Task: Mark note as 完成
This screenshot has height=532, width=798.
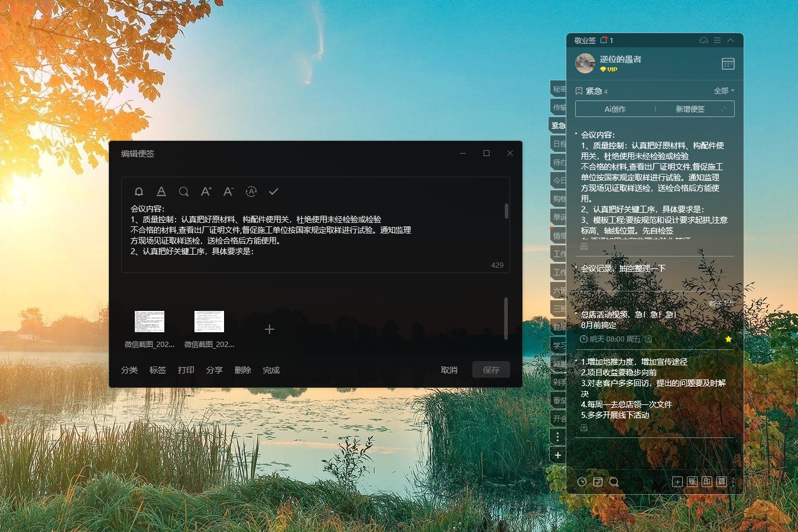Action: pyautogui.click(x=271, y=370)
